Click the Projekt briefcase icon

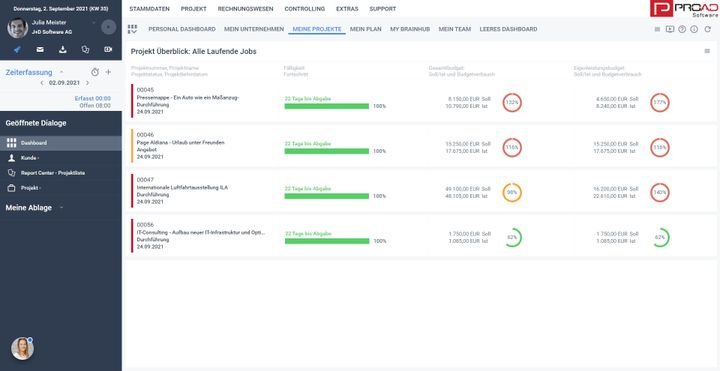click(11, 188)
